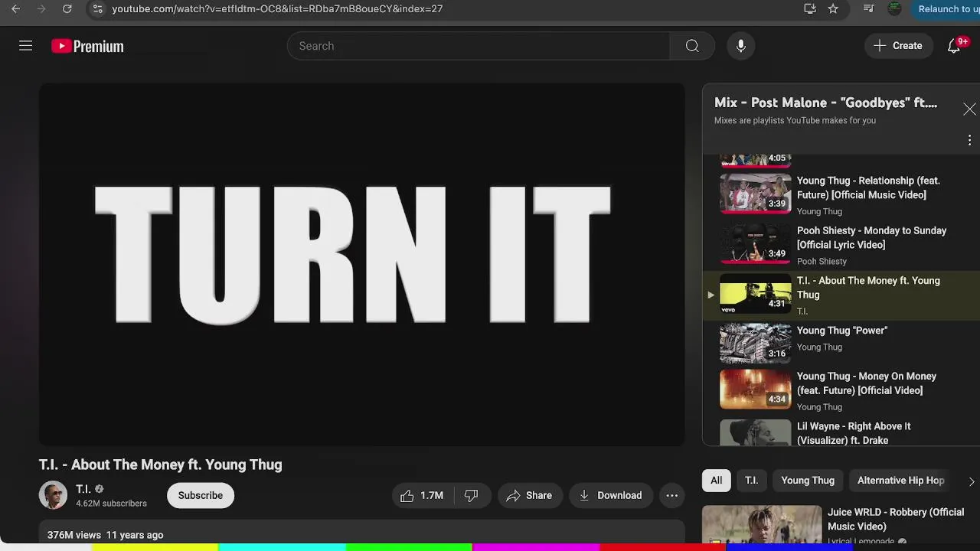Open site information icon in address bar

(x=96, y=8)
